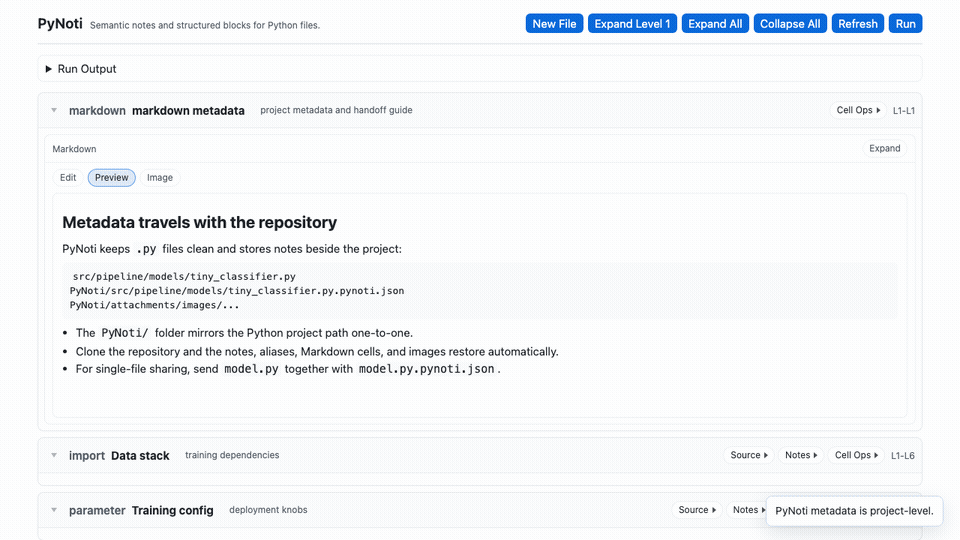Open Source dropdown in Data stack row
The width and height of the screenshot is (960, 540).
(x=749, y=456)
